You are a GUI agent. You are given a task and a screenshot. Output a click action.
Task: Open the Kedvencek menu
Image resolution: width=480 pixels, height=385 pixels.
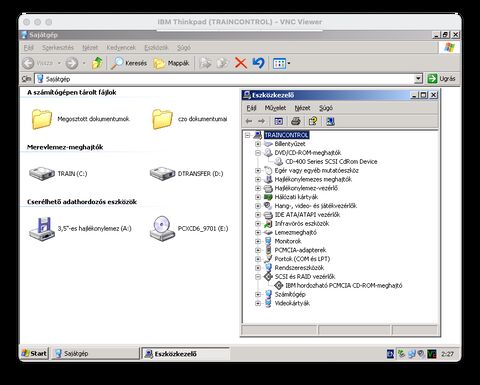(x=121, y=48)
